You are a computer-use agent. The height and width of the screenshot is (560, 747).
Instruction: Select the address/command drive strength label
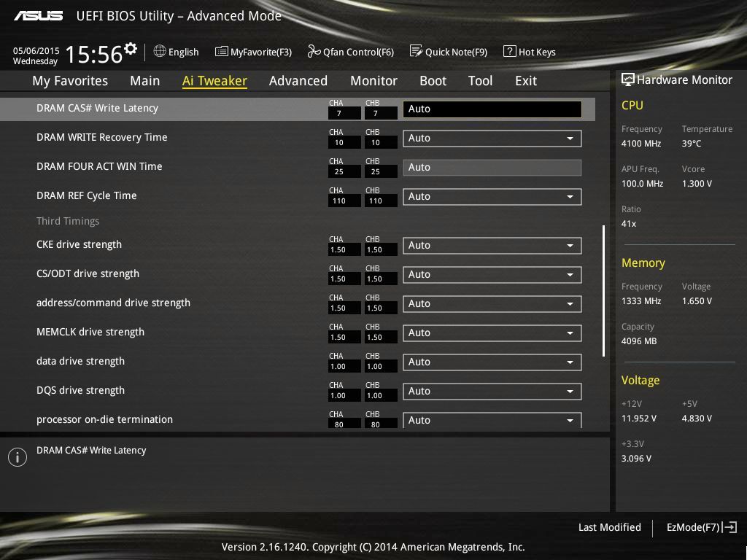113,303
